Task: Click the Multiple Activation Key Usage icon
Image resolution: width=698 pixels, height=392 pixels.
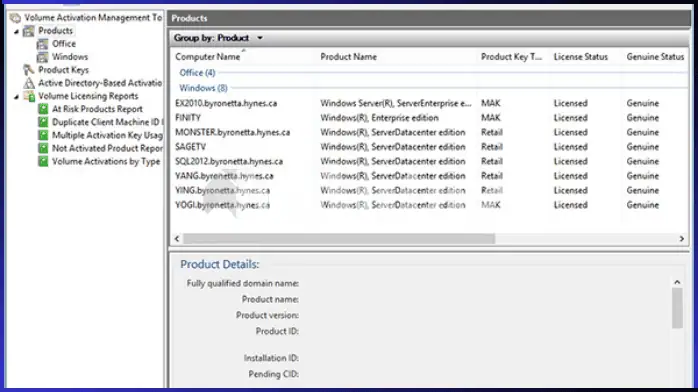Action: pos(43,135)
